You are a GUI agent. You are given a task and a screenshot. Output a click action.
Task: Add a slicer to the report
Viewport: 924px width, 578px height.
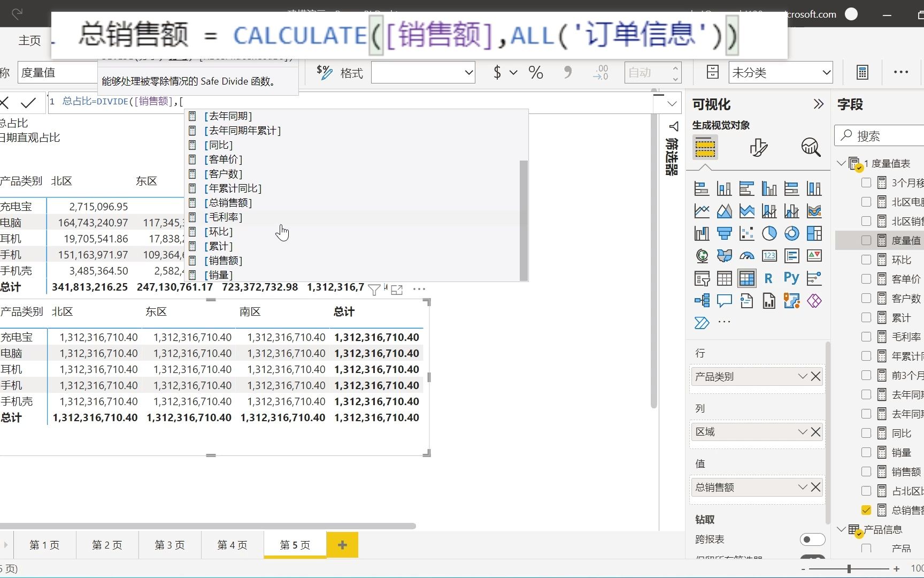click(702, 278)
